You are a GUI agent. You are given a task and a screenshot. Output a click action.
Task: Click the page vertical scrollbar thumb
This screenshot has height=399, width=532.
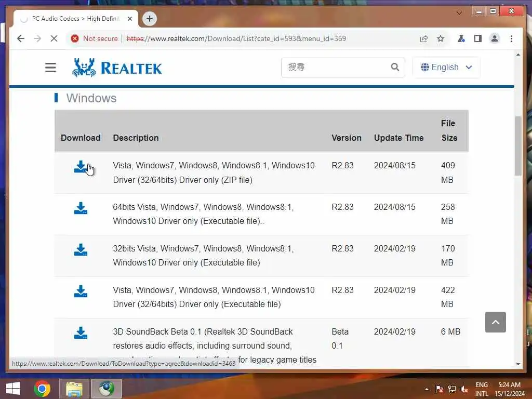click(518, 146)
